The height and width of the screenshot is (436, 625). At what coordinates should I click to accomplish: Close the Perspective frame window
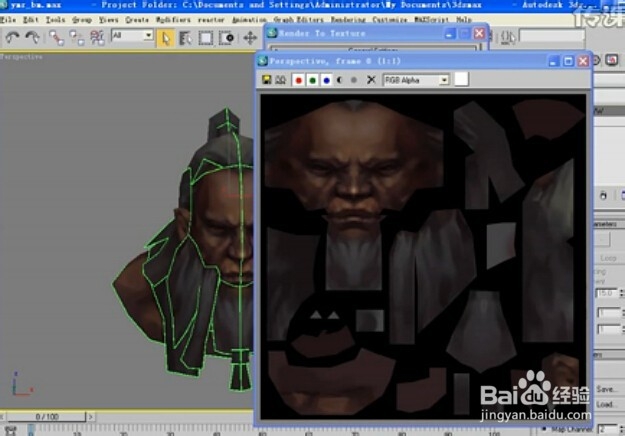583,61
